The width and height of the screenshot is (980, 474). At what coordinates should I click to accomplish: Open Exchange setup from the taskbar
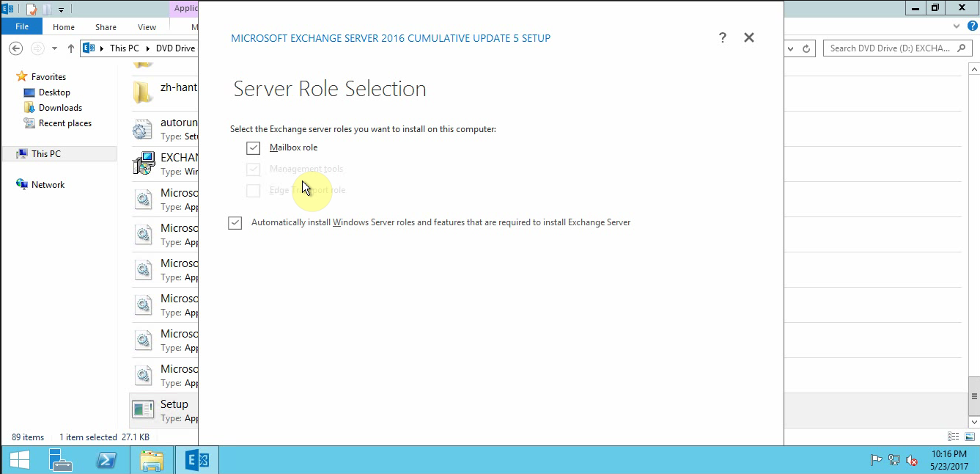196,460
